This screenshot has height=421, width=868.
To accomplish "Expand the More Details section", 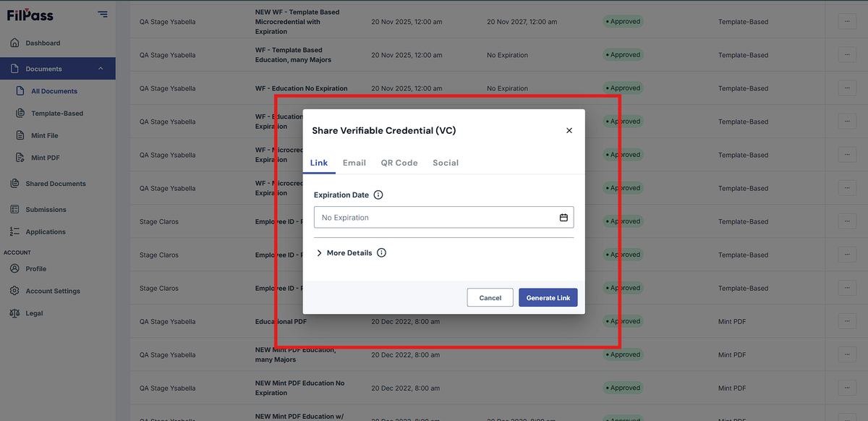I will [344, 253].
